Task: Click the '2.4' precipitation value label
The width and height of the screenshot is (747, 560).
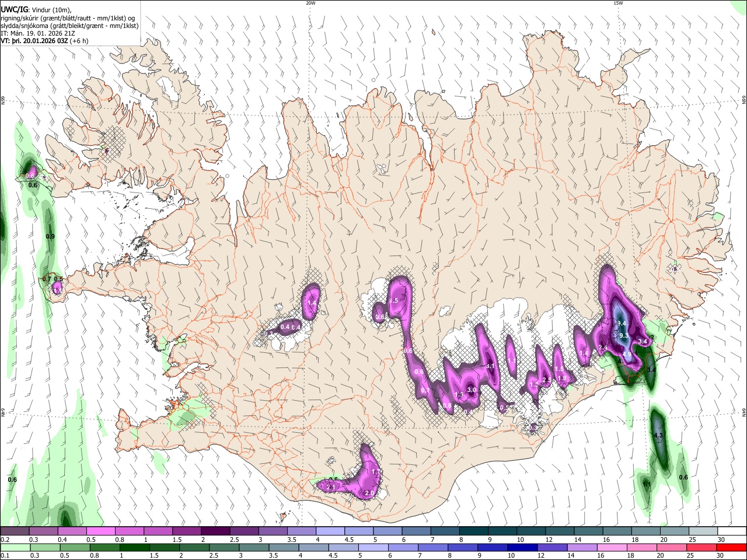Action: (x=603, y=348)
